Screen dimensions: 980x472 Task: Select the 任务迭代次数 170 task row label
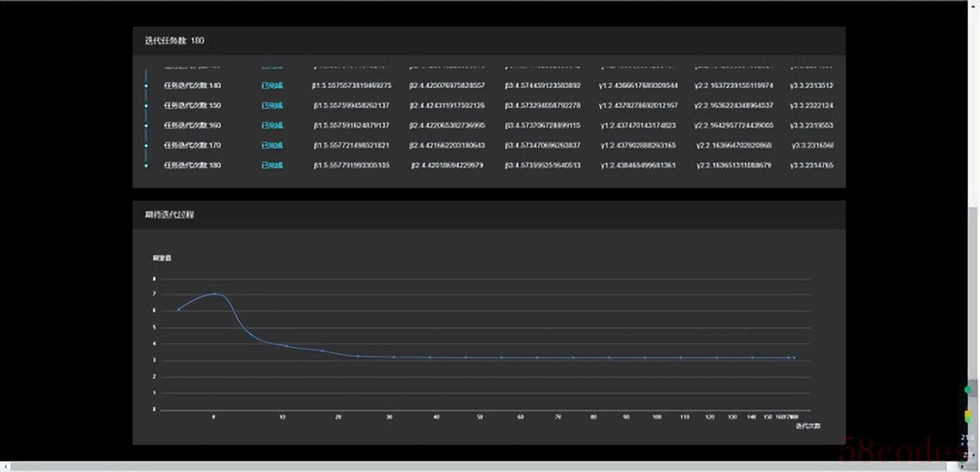pyautogui.click(x=192, y=145)
